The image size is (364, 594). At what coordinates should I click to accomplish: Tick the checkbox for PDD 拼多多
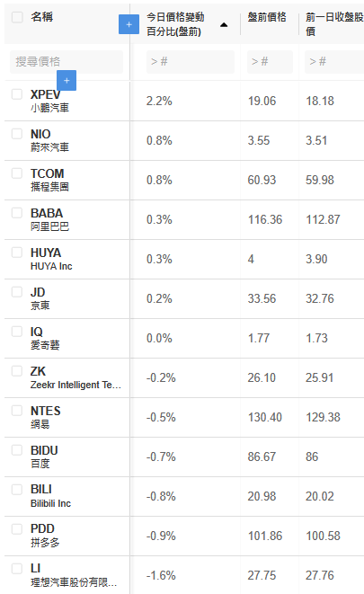pos(17,528)
